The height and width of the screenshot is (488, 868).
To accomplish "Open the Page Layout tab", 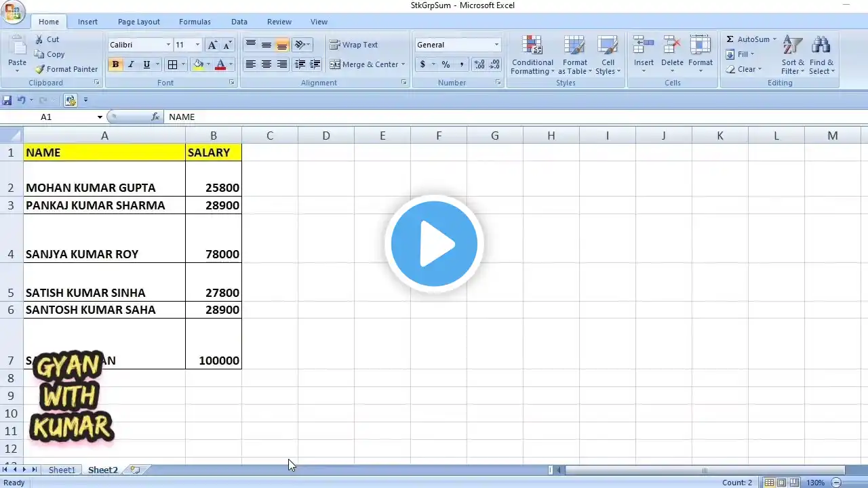I will click(x=139, y=22).
